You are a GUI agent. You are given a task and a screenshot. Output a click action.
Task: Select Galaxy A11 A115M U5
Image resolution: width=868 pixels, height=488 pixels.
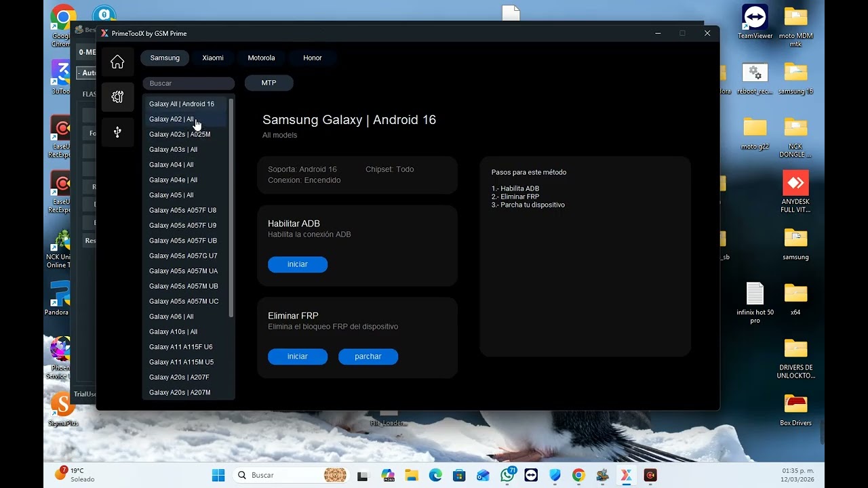(x=186, y=362)
